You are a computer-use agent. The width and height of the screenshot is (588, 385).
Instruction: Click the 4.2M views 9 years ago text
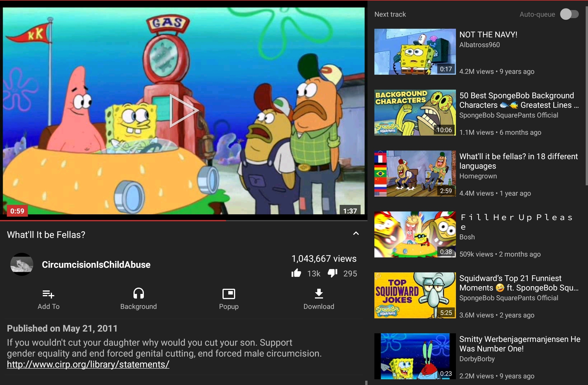[x=497, y=72]
